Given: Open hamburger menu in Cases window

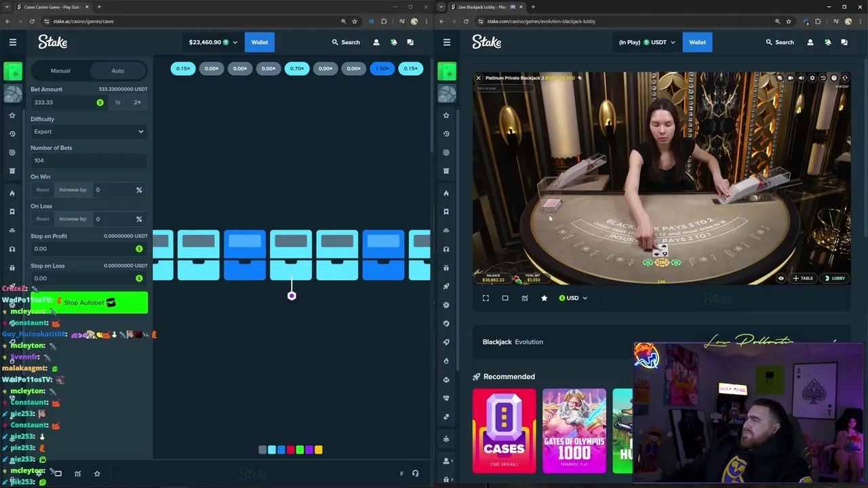Looking at the screenshot, I should [12, 42].
